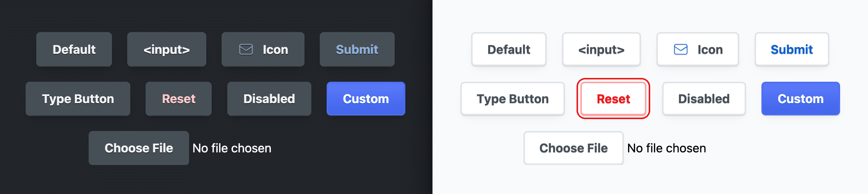The image size is (868, 194).
Task: Click the envelope icon in dark theme
Action: [246, 49]
